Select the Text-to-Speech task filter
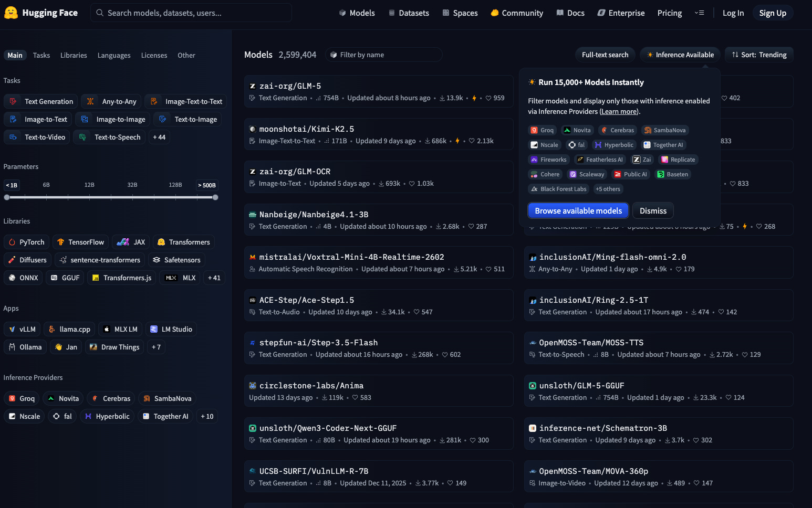Screen dimensions: 812x508 pos(109,137)
